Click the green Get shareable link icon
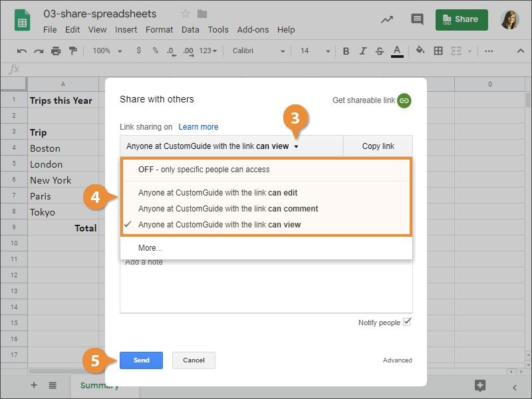This screenshot has height=399, width=532. tap(404, 100)
